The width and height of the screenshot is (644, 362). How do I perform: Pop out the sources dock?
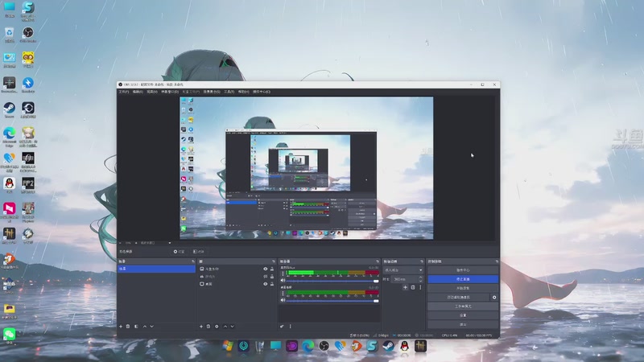click(274, 261)
